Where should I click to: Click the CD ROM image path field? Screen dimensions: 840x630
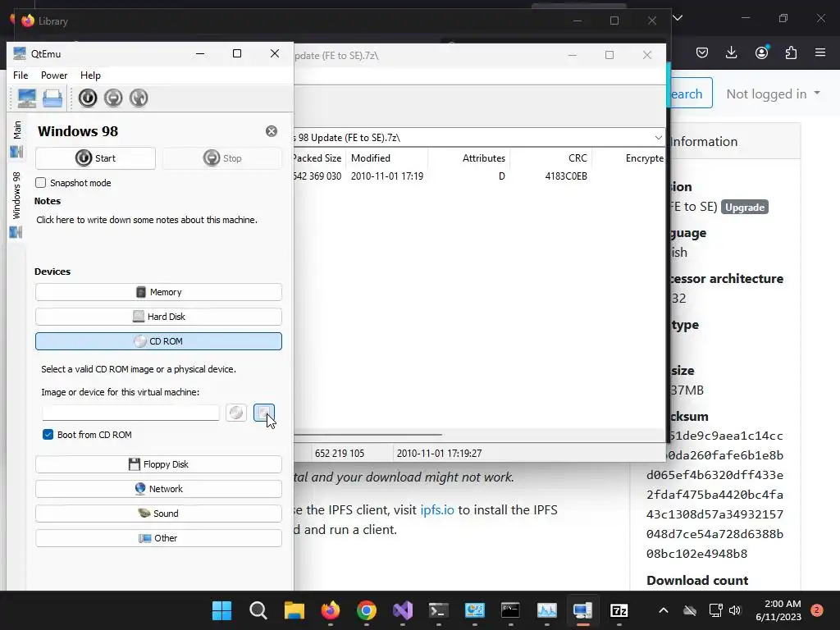[x=130, y=413]
